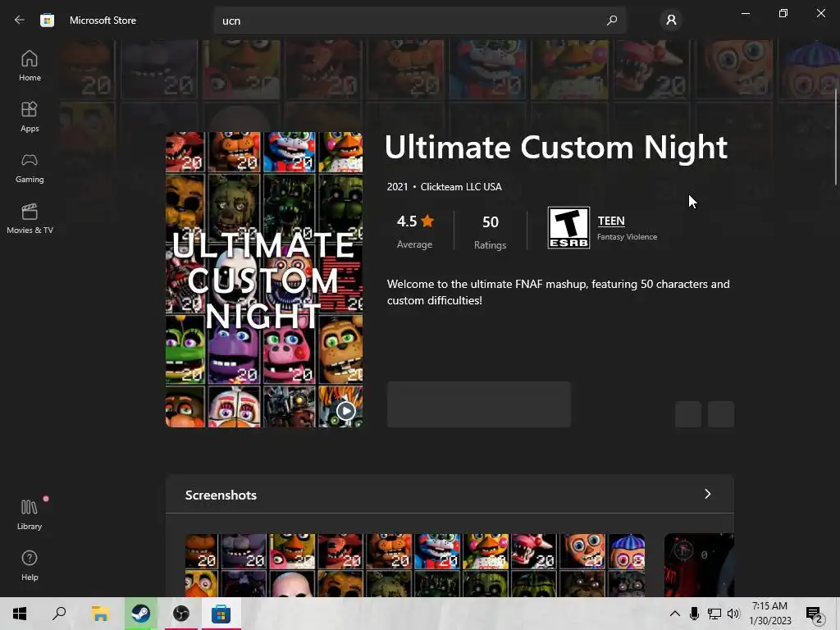
Task: Click the Fantasy Violence descriptor text
Action: click(x=627, y=237)
